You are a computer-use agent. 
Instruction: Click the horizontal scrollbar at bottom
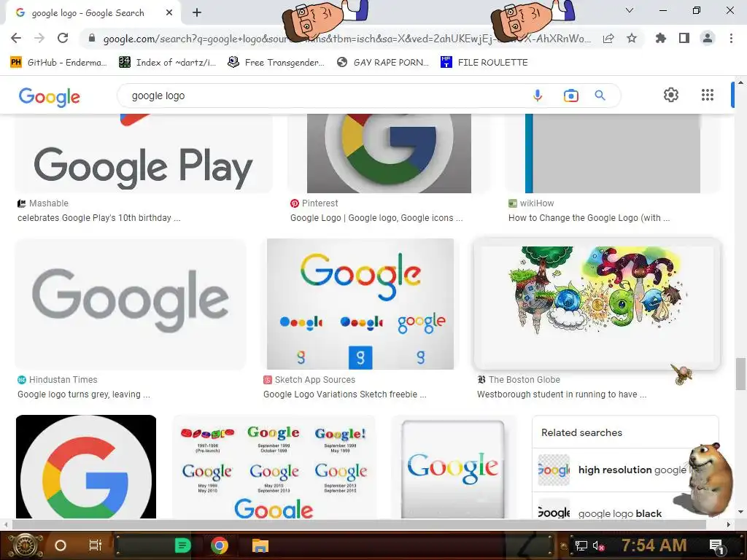(x=359, y=524)
